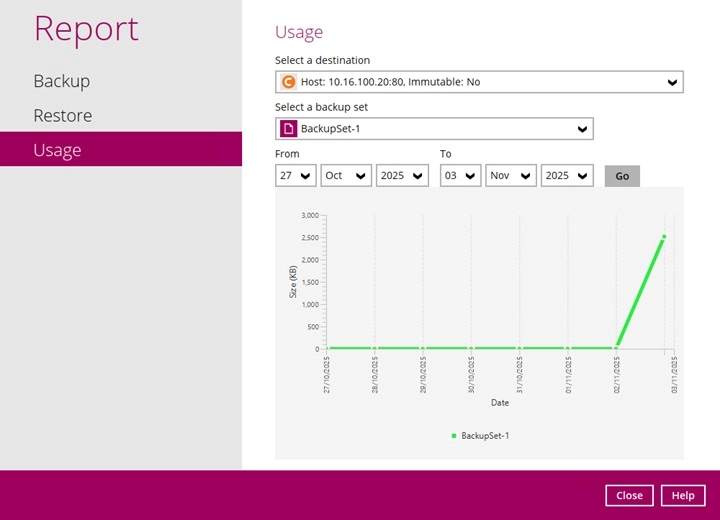The width and height of the screenshot is (720, 520).
Task: Switch to the Backup report section
Action: tap(62, 81)
